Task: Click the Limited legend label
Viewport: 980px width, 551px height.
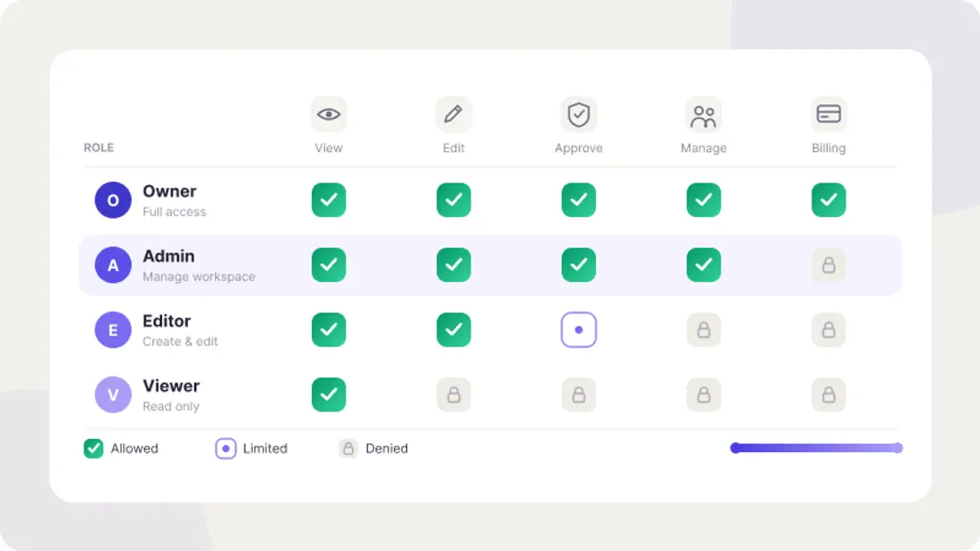Action: (x=265, y=449)
